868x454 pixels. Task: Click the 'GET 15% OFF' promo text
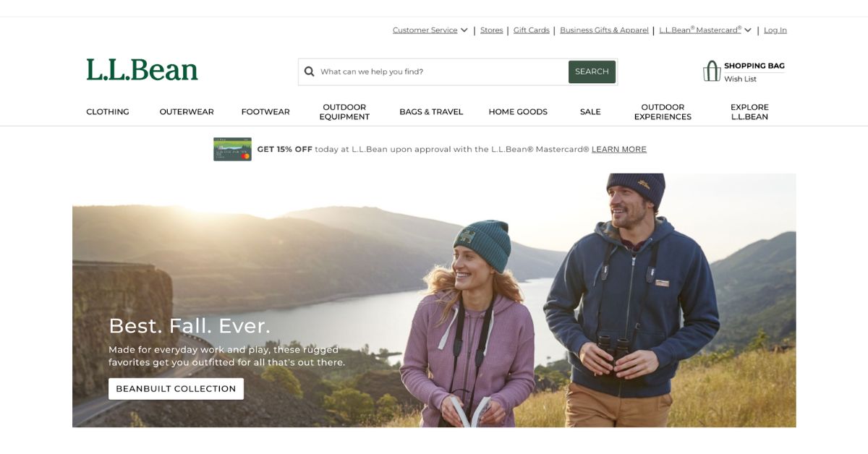click(285, 150)
